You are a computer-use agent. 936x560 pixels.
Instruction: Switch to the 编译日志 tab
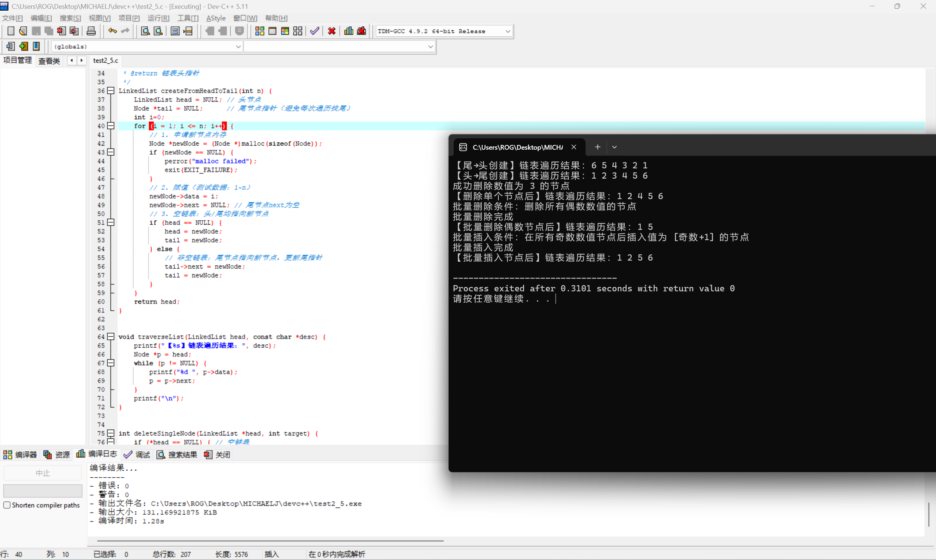click(97, 454)
